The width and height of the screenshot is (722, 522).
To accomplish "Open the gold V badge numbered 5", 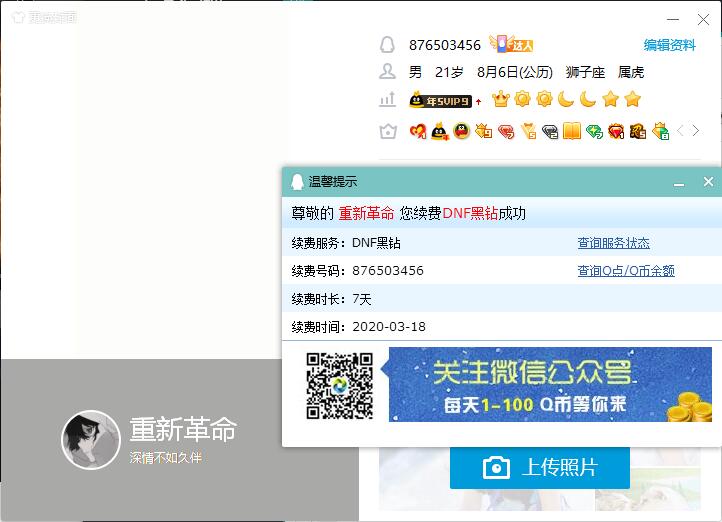I will coord(528,132).
